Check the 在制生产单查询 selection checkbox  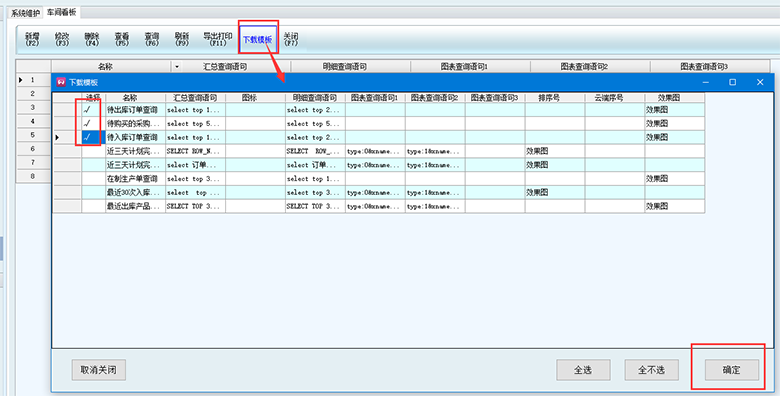tap(94, 179)
